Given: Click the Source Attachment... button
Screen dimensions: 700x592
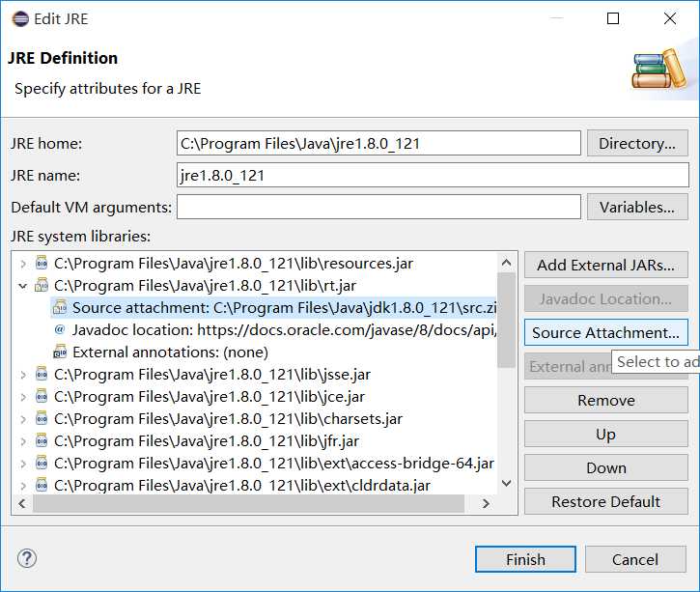Looking at the screenshot, I should point(605,332).
